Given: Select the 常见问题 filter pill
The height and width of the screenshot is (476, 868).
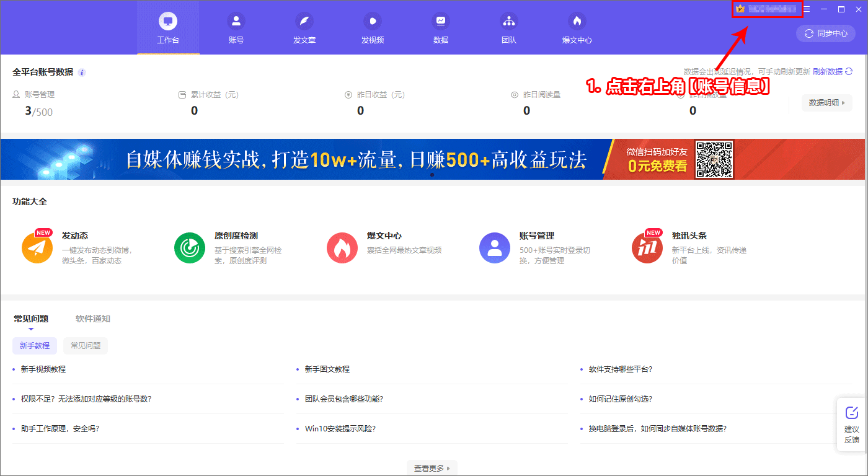Looking at the screenshot, I should pos(86,345).
